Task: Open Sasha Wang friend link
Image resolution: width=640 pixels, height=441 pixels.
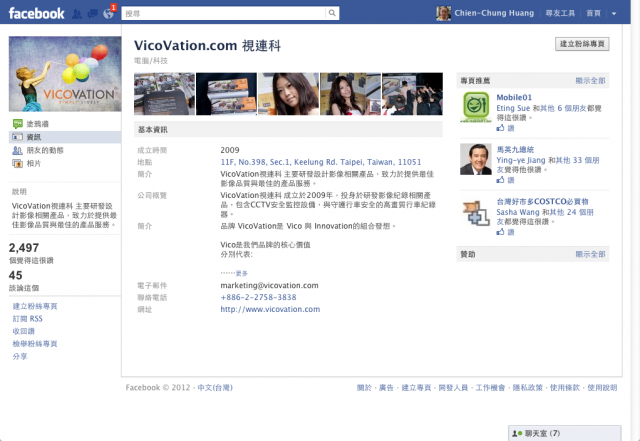Action: point(518,212)
